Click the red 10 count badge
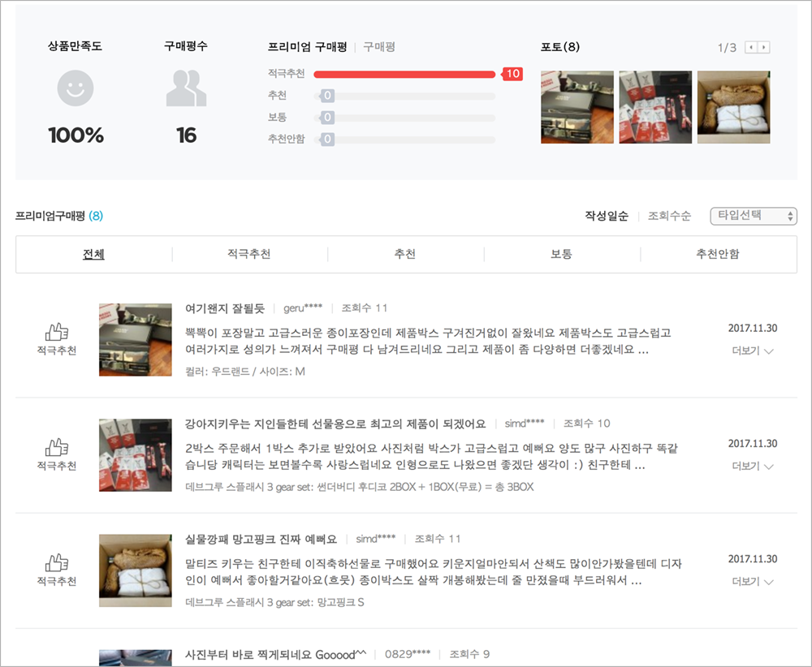 pos(512,74)
